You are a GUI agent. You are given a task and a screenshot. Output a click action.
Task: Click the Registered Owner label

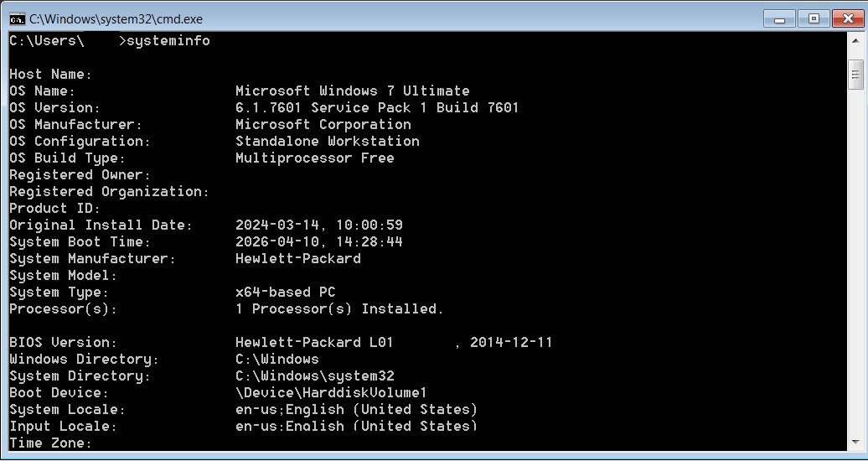pos(80,174)
